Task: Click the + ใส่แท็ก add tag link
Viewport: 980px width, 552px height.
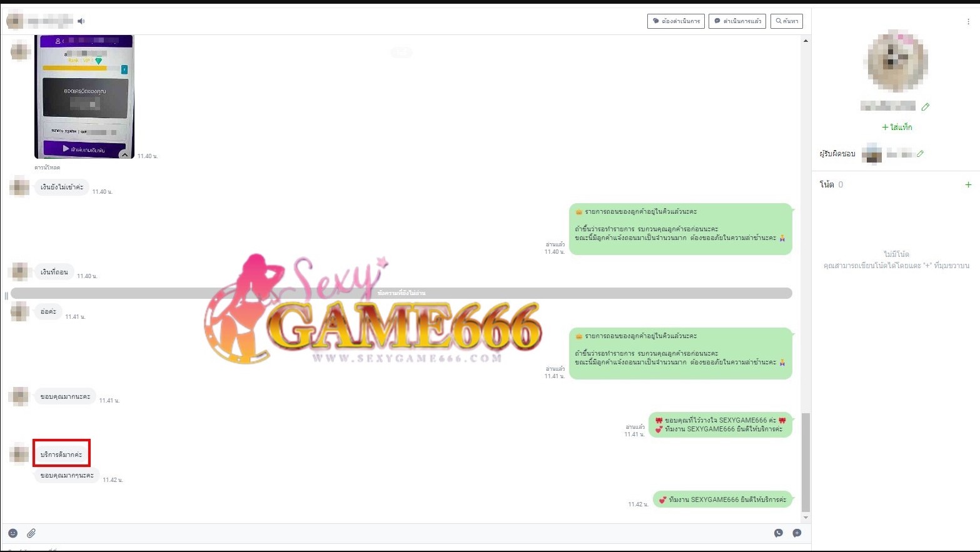Action: [x=897, y=127]
